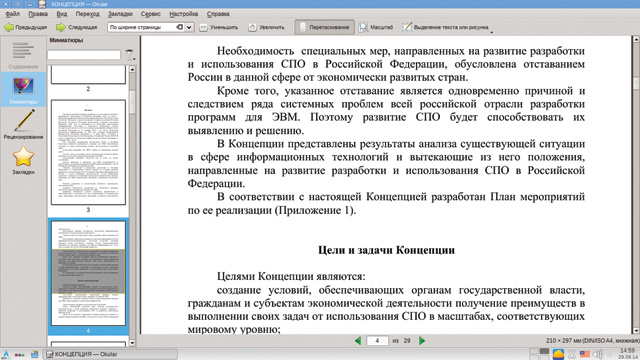Click the green previous page arrow at bottom
This screenshot has height=360, width=640.
pos(358,340)
